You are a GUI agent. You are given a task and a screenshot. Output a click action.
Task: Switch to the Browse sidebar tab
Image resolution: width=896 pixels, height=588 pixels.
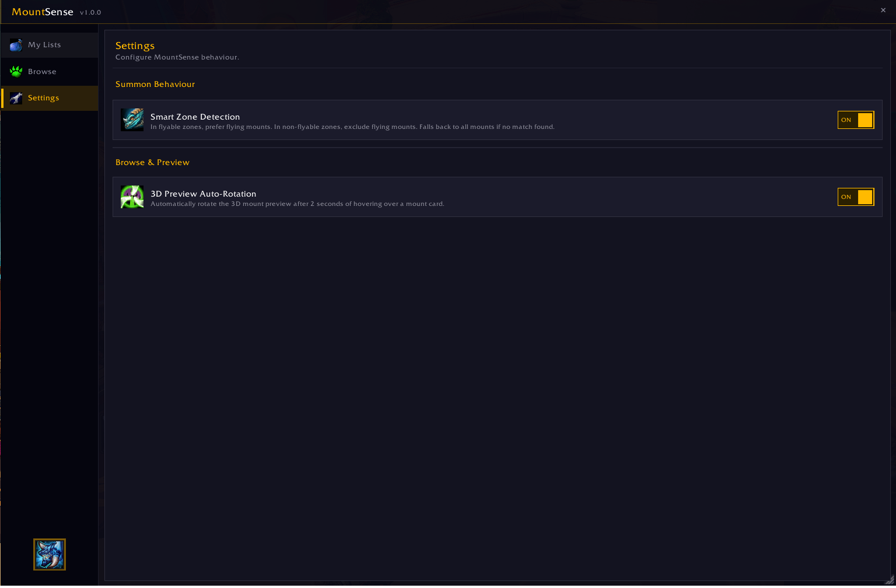50,72
